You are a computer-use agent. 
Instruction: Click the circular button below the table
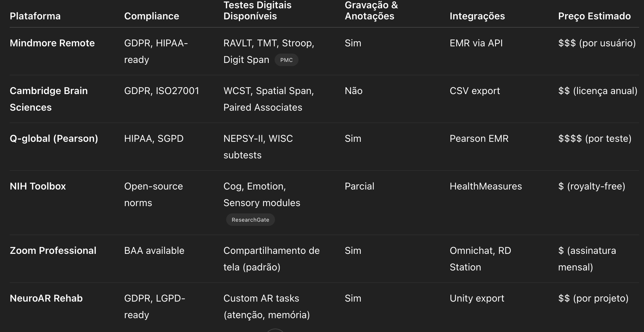click(276, 331)
